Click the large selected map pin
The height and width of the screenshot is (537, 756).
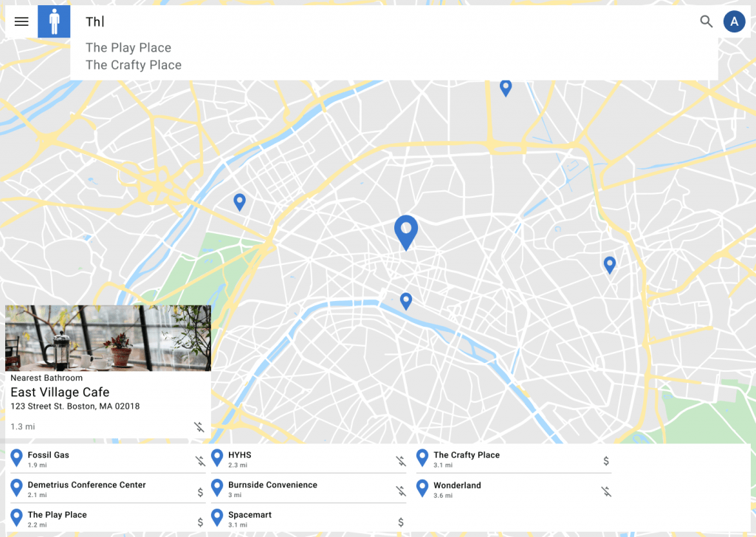405,231
